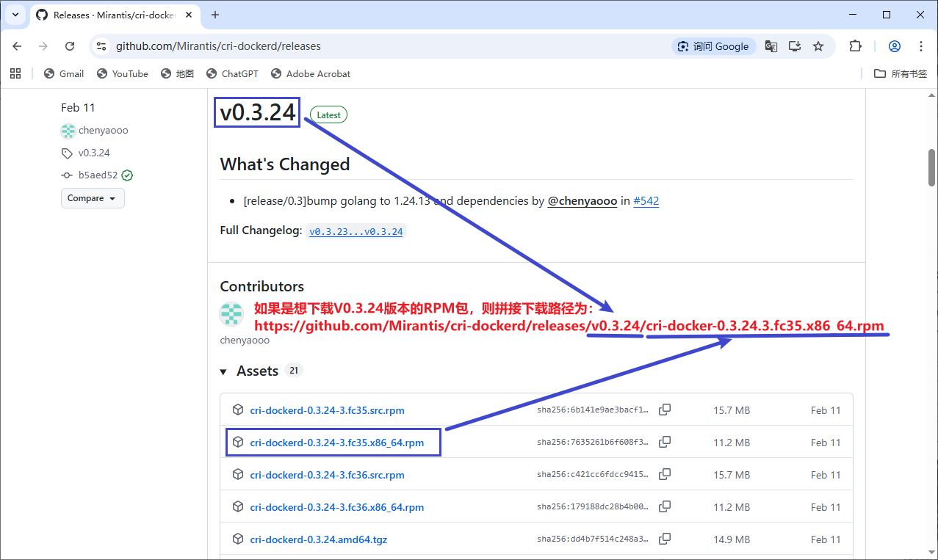Open the translate page icon
Image resolution: width=938 pixels, height=560 pixels.
tap(771, 46)
